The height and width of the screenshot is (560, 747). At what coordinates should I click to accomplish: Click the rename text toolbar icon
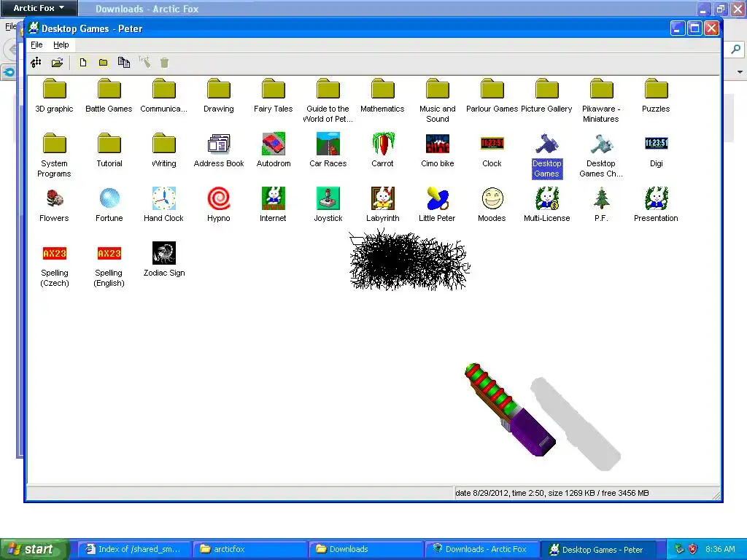pos(144,62)
